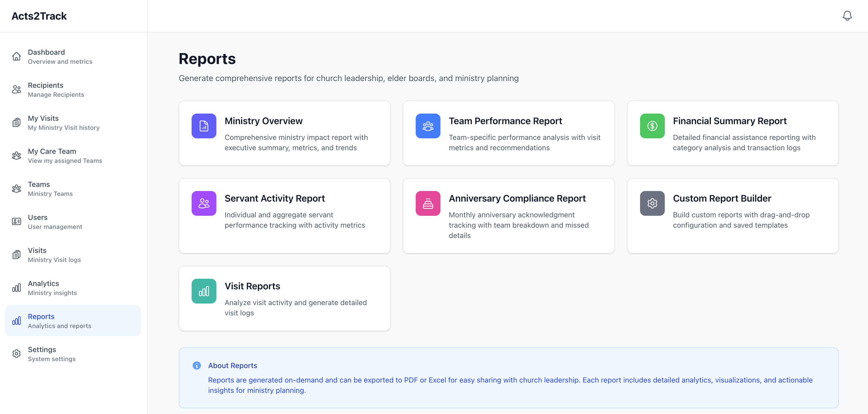868x414 pixels.
Task: Click the Analytics bar chart icon
Action: 17,288
